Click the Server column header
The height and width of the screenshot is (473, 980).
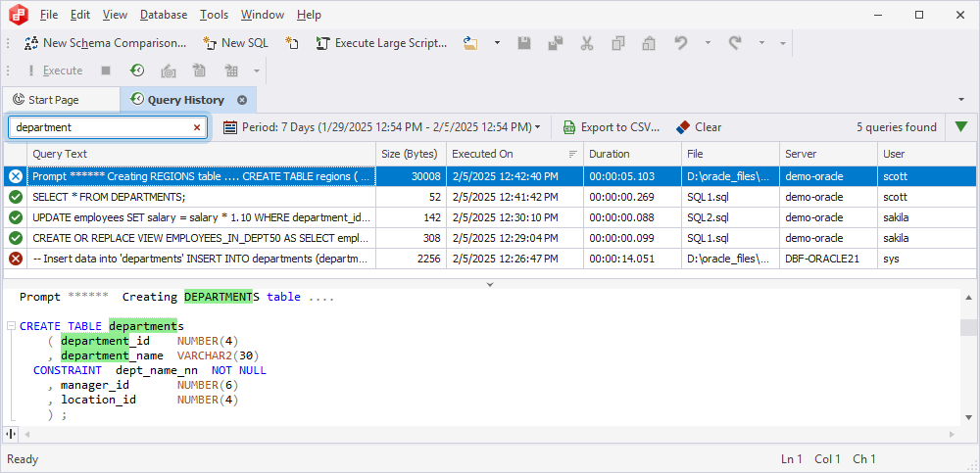click(828, 154)
